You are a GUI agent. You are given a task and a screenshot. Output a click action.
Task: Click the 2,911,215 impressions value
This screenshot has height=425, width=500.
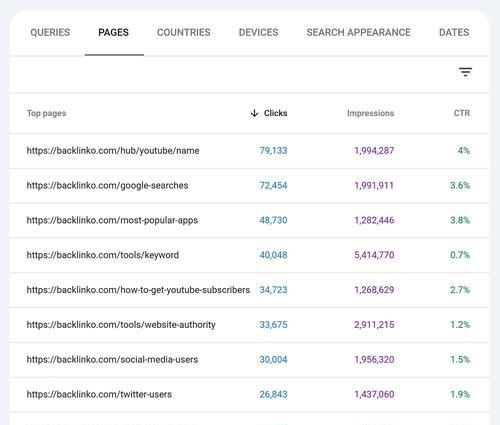pos(374,325)
